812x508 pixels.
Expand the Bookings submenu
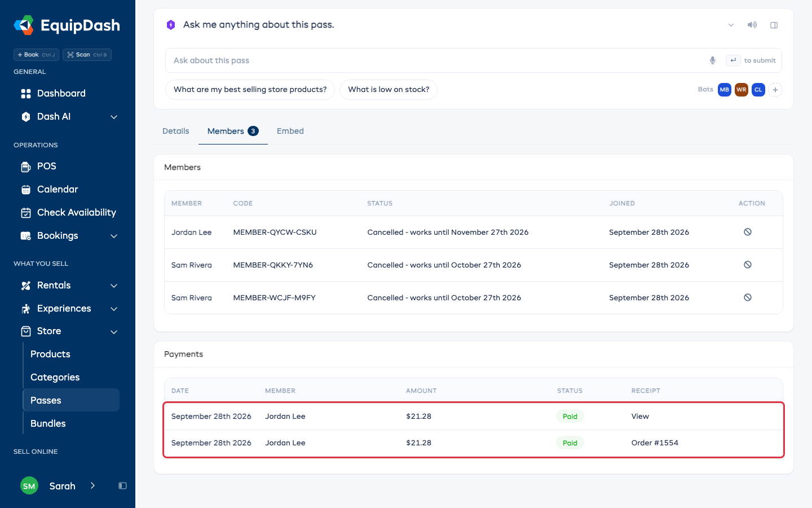(x=114, y=236)
